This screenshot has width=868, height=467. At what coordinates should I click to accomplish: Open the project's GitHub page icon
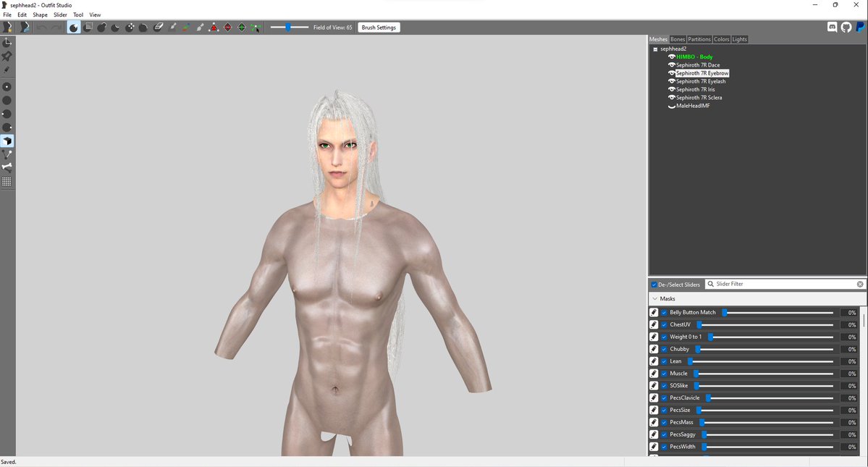(846, 26)
